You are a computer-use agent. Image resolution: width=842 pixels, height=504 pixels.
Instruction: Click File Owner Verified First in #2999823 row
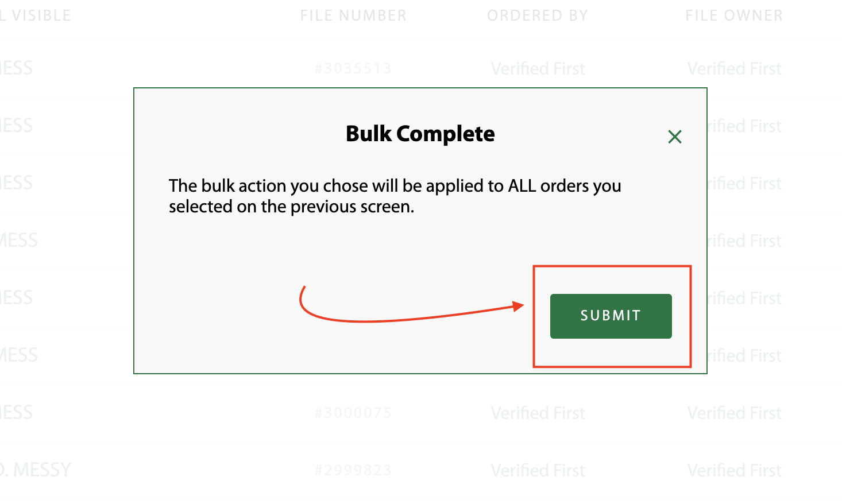(x=735, y=471)
